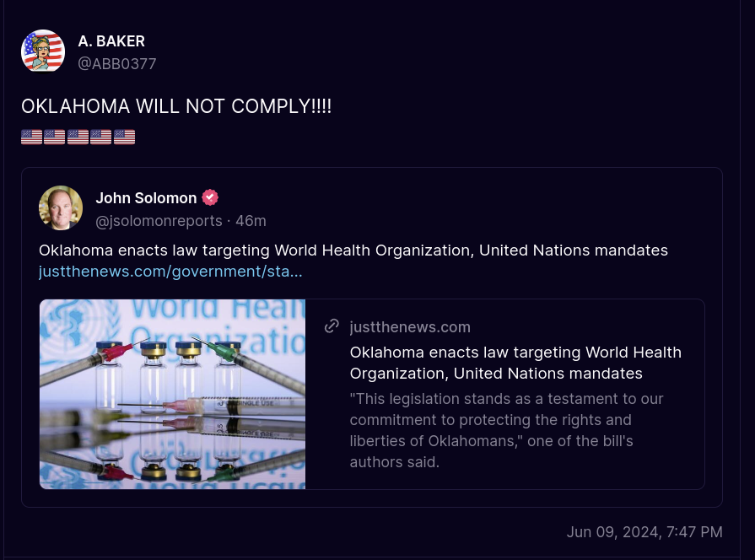Open the A. BAKER display name
The height and width of the screenshot is (560, 755).
click(x=111, y=41)
